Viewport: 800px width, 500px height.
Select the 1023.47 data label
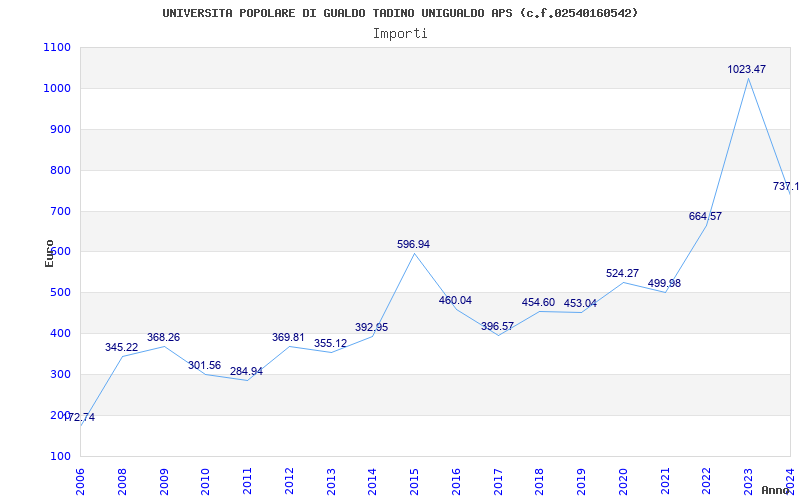746,69
